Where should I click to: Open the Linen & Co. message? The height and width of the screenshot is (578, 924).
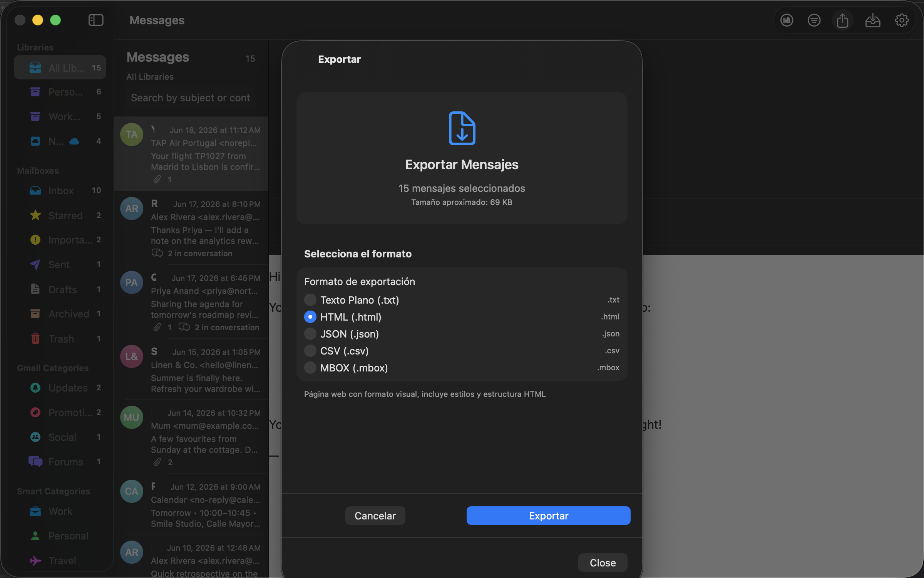tap(191, 369)
